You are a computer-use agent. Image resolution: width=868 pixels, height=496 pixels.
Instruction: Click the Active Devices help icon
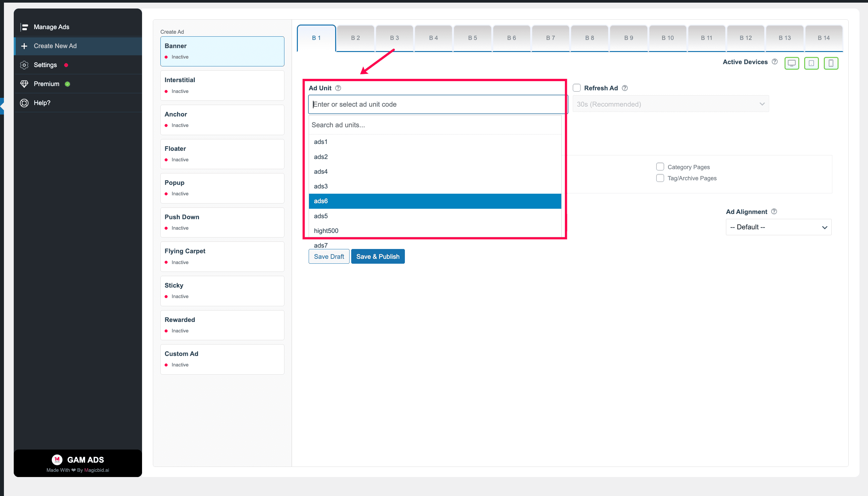[x=774, y=62]
